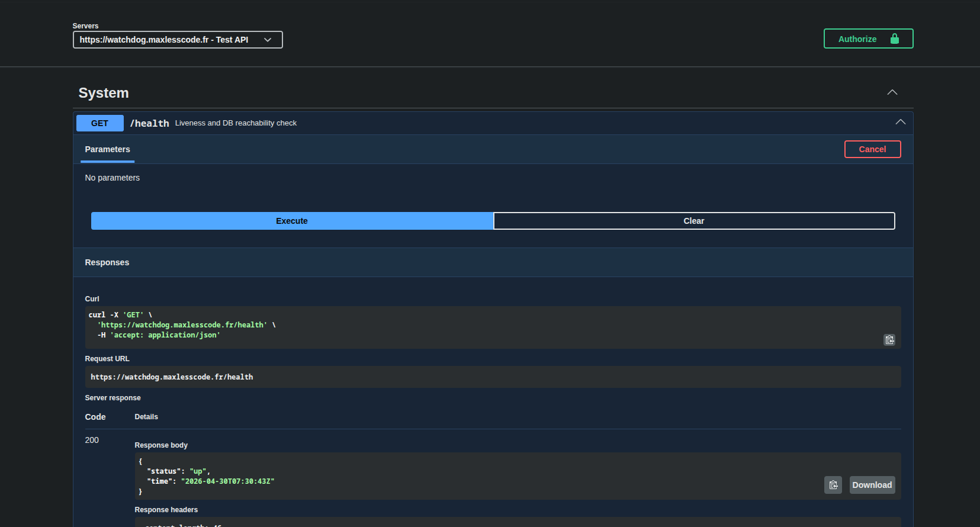This screenshot has height=527, width=980.
Task: Click the "No parameters" text
Action: click(x=113, y=178)
